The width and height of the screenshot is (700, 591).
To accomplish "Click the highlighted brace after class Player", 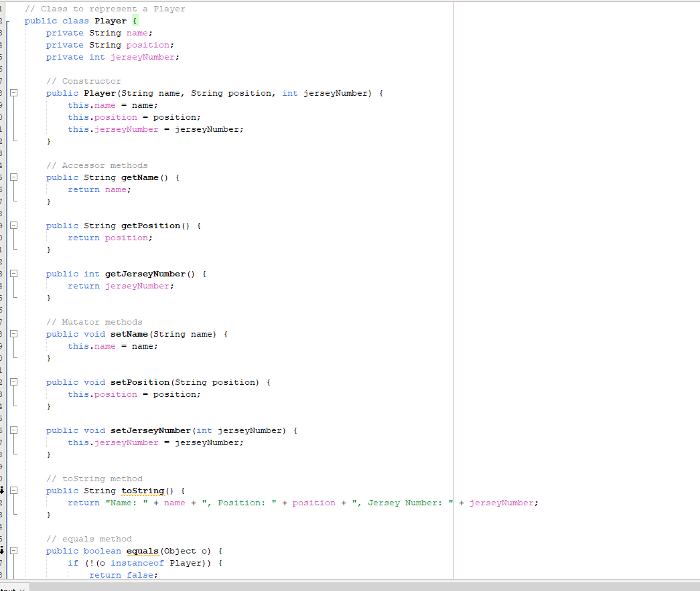I will [135, 21].
